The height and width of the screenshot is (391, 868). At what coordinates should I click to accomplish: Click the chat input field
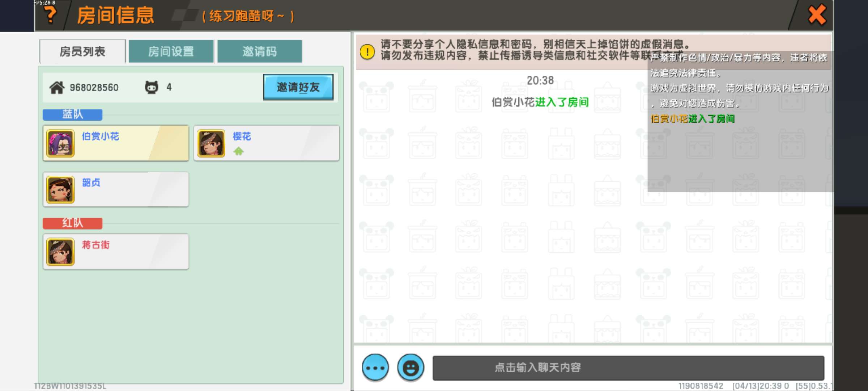[628, 367]
